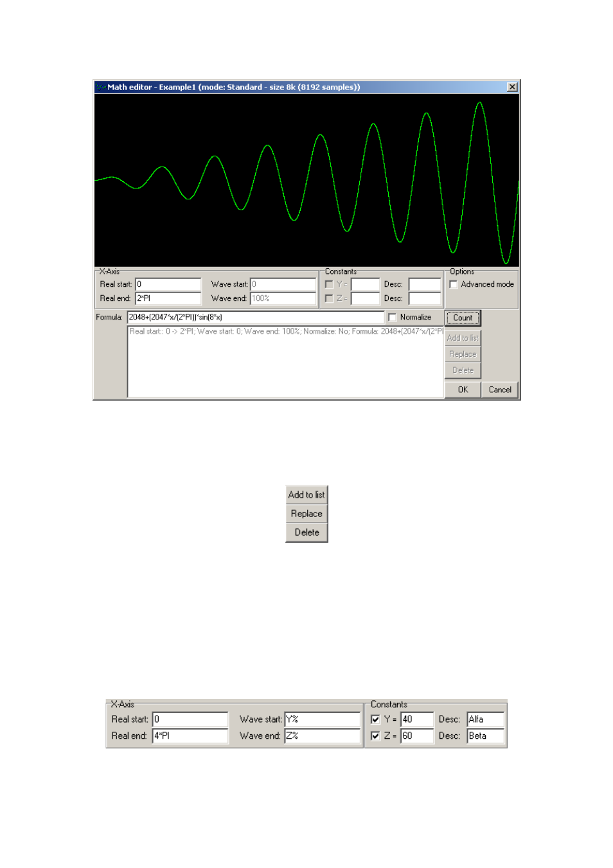Click the Wave start field showing 0
The height and width of the screenshot is (868, 613).
point(283,284)
